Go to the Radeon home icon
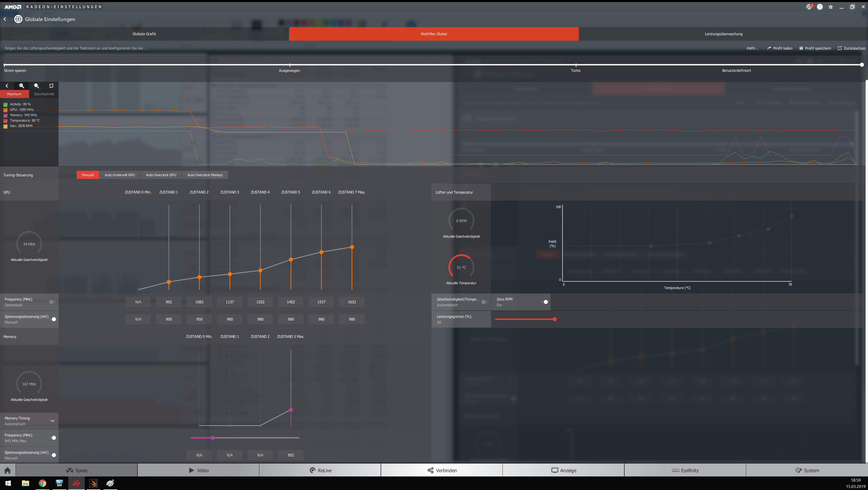This screenshot has width=868, height=490. [x=7, y=470]
